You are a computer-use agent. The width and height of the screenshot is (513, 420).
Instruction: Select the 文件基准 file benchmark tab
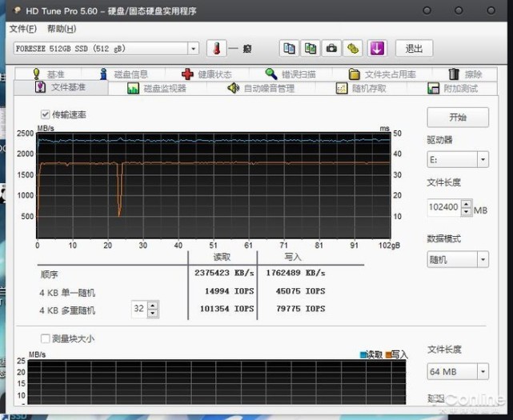tap(61, 87)
